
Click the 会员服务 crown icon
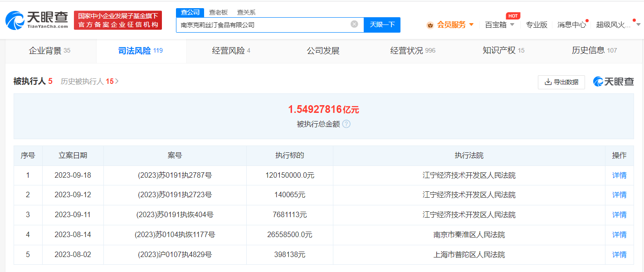(x=430, y=25)
